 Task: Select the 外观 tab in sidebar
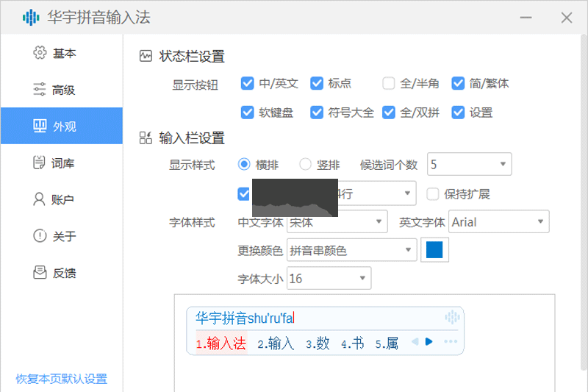point(62,126)
